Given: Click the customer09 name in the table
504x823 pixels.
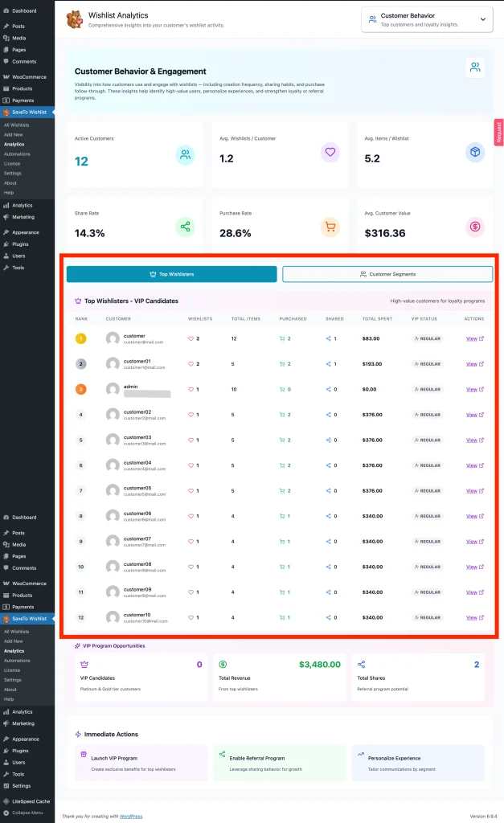Looking at the screenshot, I should [137, 589].
